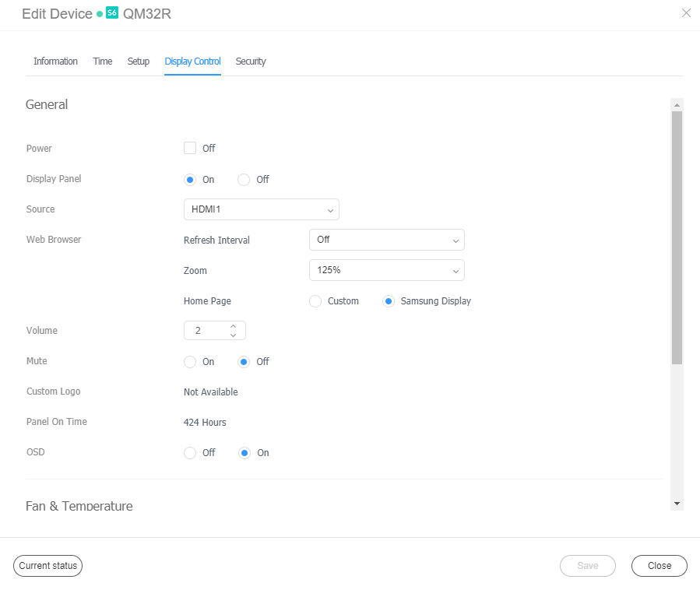
Task: Click the Fan & Temperature section heading
Action: 79,506
